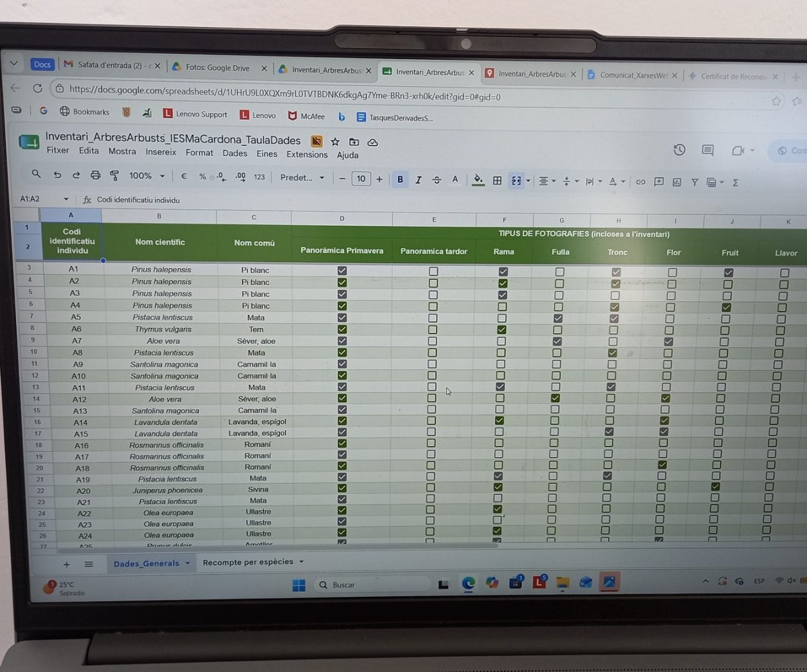Uncheck Panoràmica Primavera for A1
The width and height of the screenshot is (807, 672).
[342, 270]
